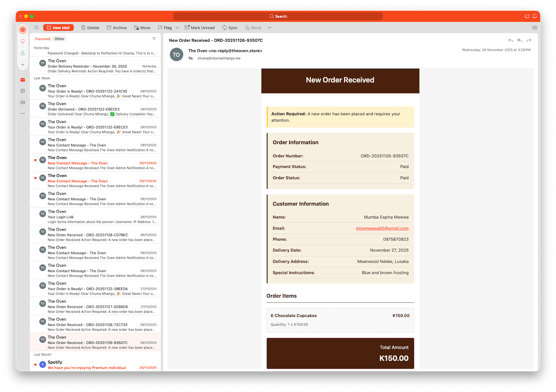
Task: Select the Focused inbox tab
Action: (42, 39)
